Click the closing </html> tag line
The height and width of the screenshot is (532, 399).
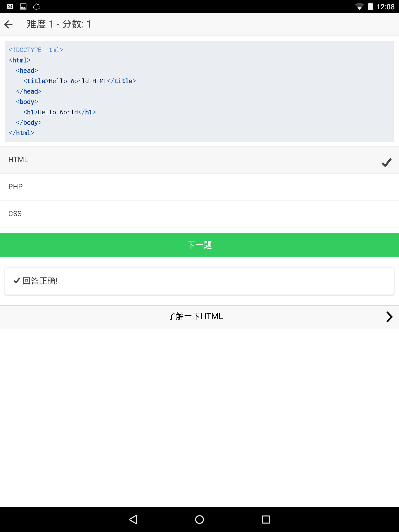(22, 133)
